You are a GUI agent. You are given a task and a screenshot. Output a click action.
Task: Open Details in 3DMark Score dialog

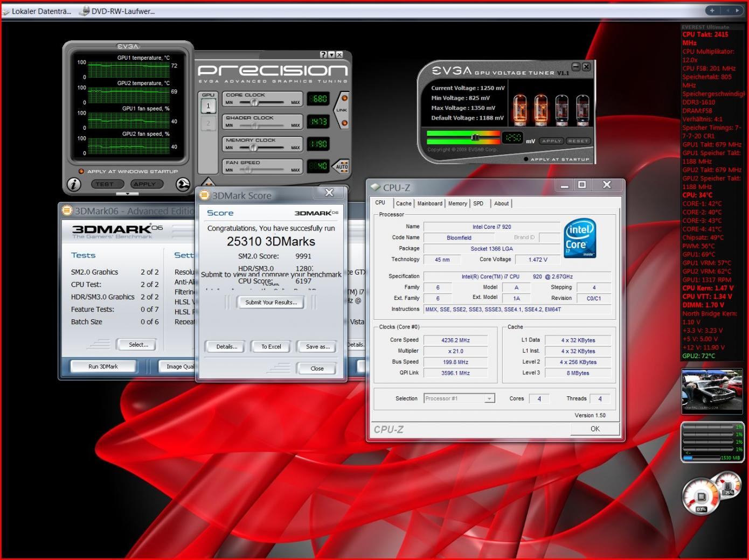(x=227, y=347)
